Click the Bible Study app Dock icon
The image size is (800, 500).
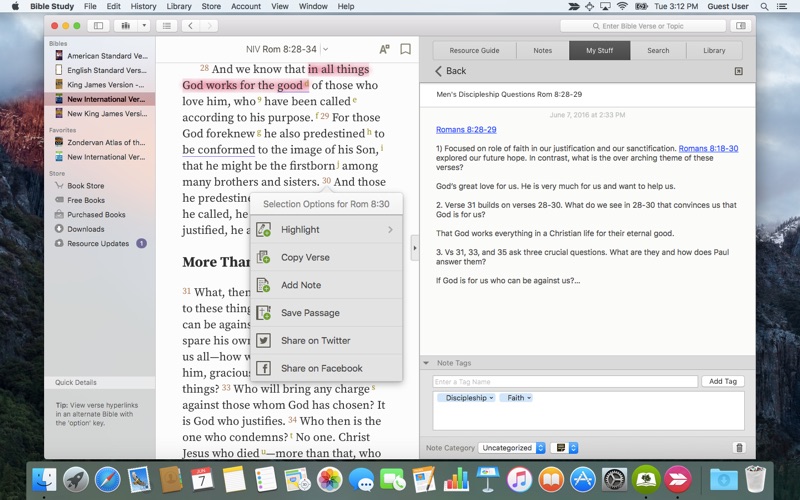click(x=646, y=480)
